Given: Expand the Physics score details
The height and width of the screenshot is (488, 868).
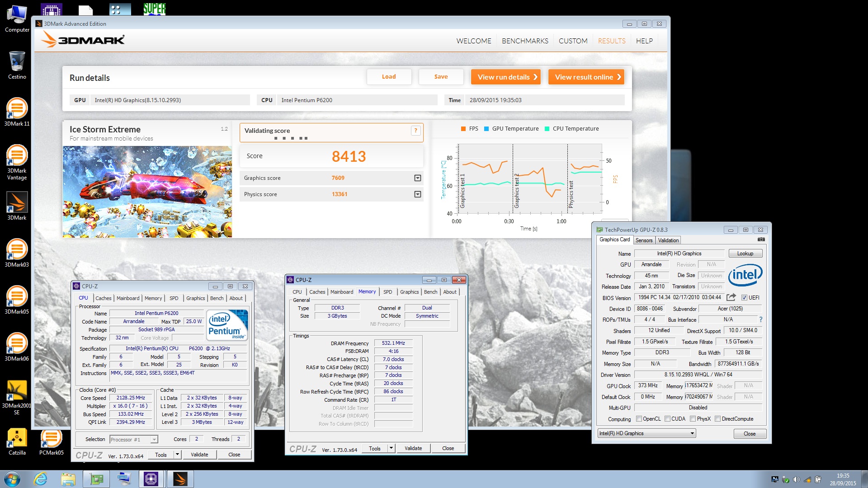Looking at the screenshot, I should (x=417, y=194).
